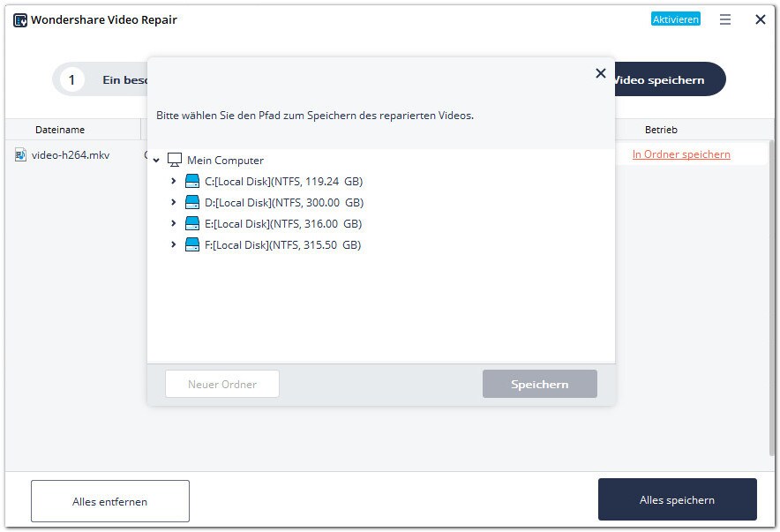Click the Mein Computer monitor icon

pos(175,160)
